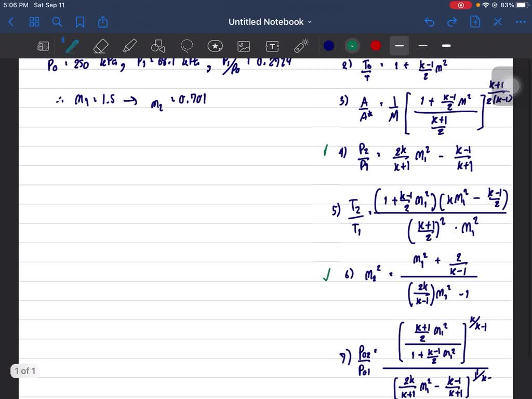Go back to the documents library
The width and height of the screenshot is (532, 399).
point(11,22)
